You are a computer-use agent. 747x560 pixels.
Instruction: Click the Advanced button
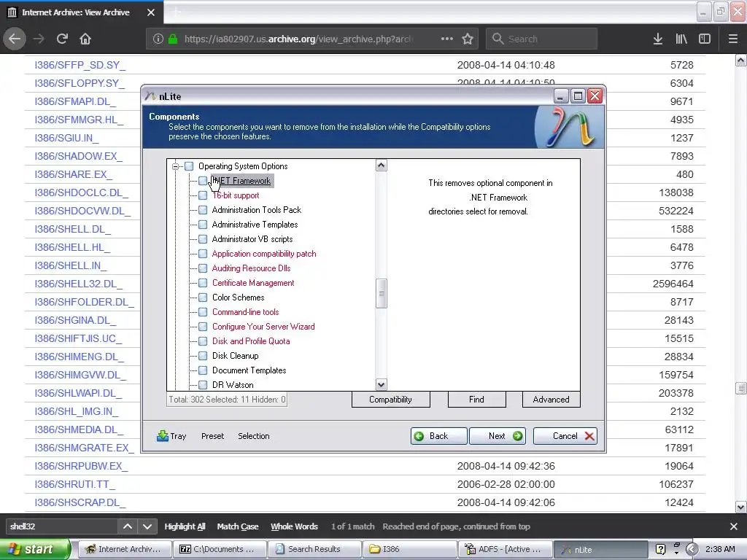point(551,400)
